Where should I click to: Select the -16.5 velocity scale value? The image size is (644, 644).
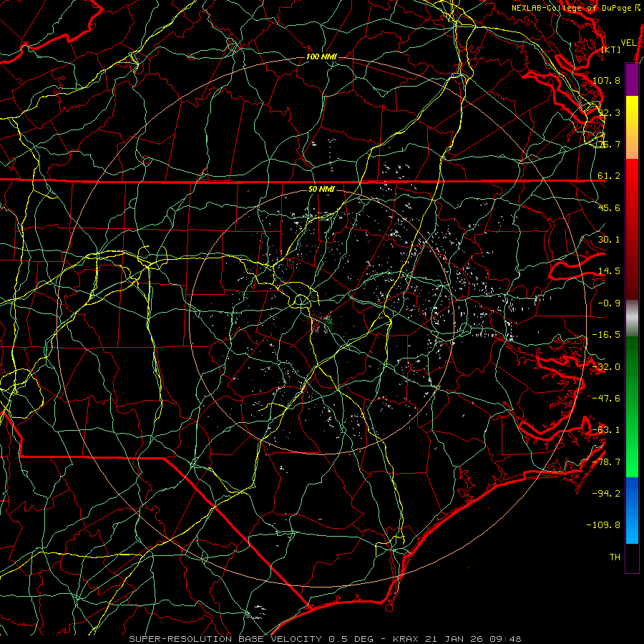(606, 335)
